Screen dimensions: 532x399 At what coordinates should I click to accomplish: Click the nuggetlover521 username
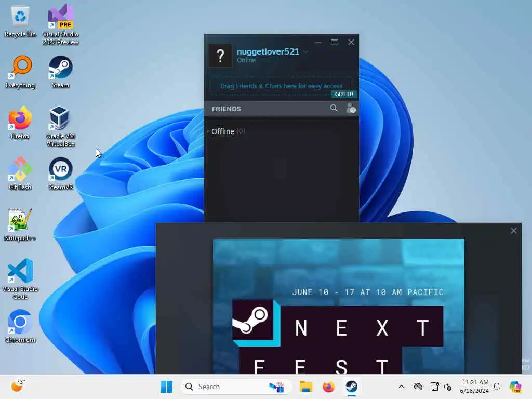(x=268, y=51)
